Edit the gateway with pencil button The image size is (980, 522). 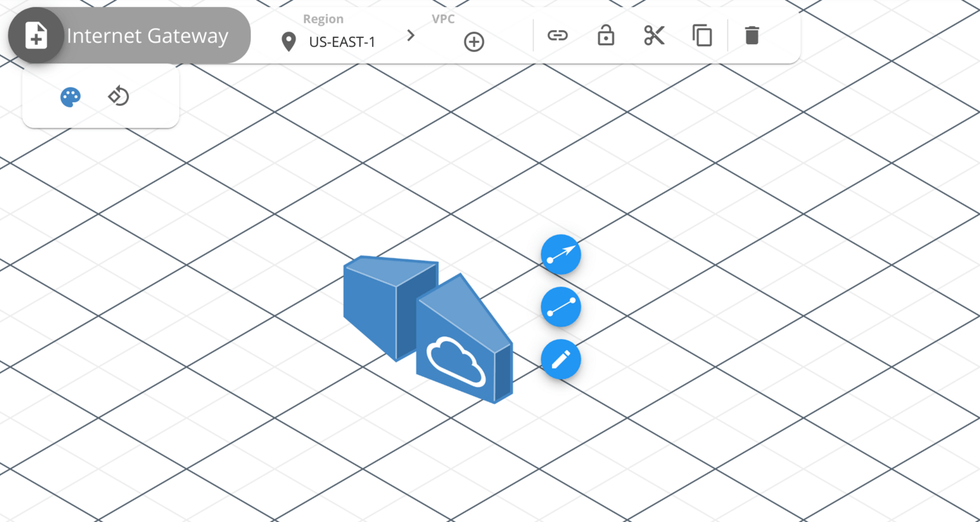561,359
